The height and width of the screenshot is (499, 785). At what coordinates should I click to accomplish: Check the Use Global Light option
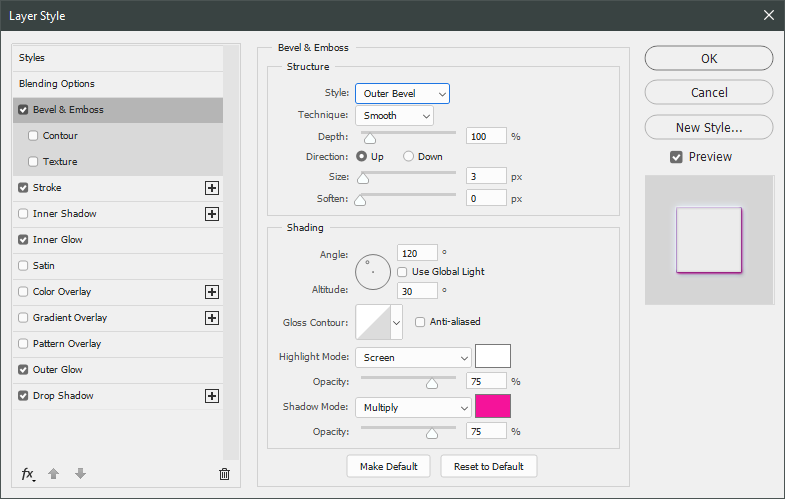point(403,271)
